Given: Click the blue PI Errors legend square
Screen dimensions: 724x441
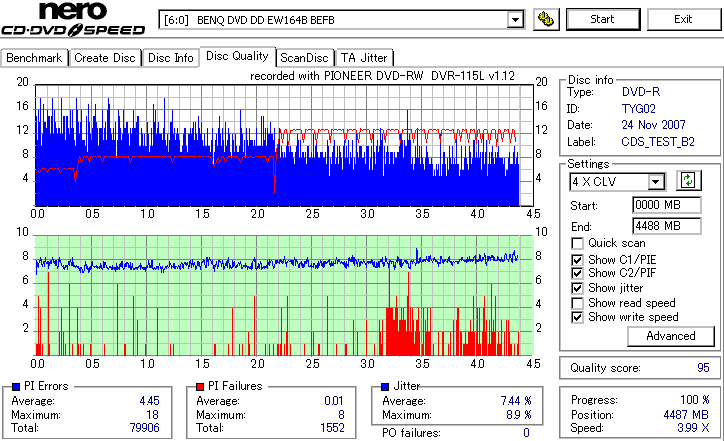Looking at the screenshot, I should pos(16,387).
